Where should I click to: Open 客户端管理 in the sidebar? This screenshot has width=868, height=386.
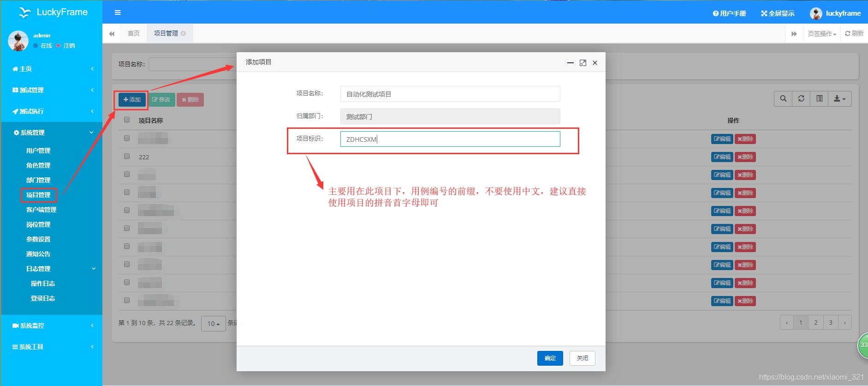click(x=41, y=210)
